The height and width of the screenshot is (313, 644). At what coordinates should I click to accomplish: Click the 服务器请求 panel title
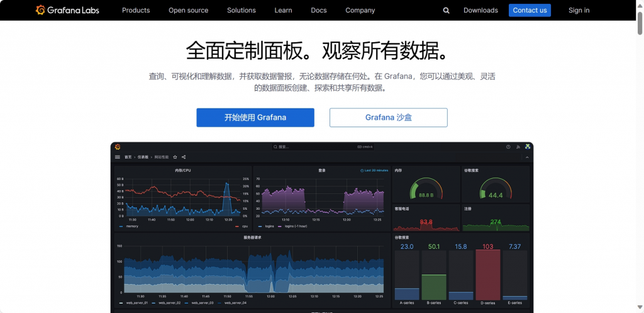(252, 237)
